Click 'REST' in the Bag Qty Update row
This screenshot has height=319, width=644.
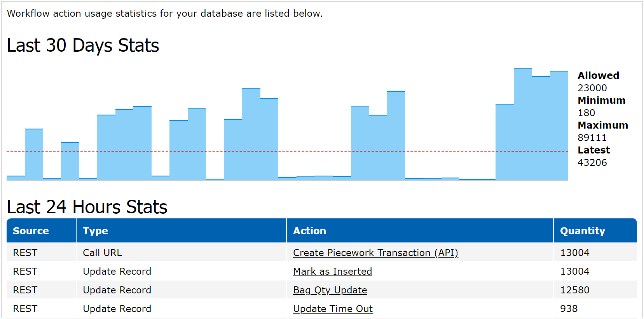click(x=25, y=290)
